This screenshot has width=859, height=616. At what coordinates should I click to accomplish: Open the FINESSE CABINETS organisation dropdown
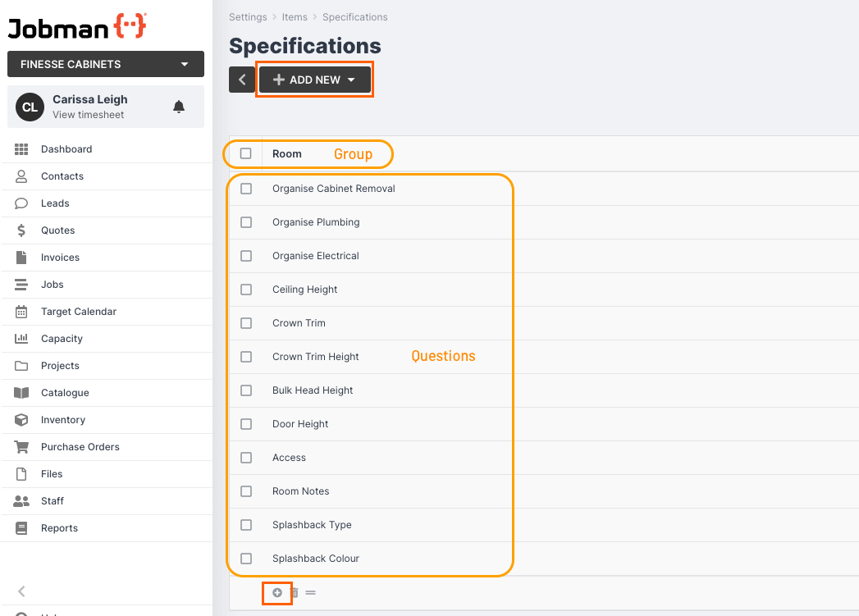pos(106,64)
